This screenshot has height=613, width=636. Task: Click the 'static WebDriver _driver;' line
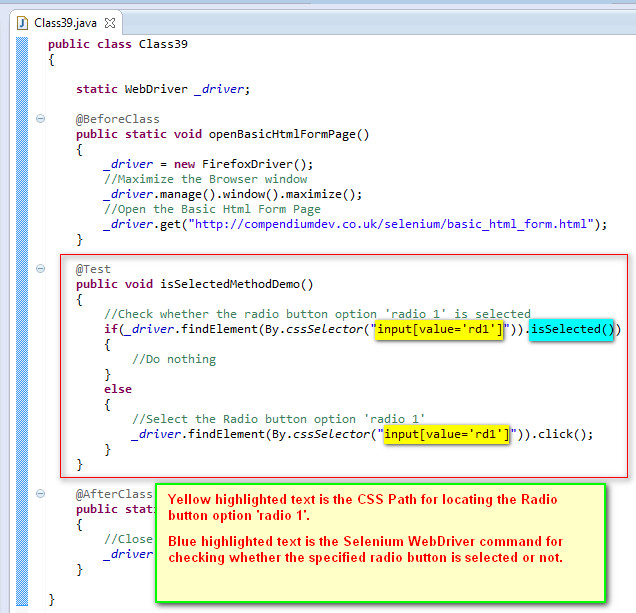163,89
